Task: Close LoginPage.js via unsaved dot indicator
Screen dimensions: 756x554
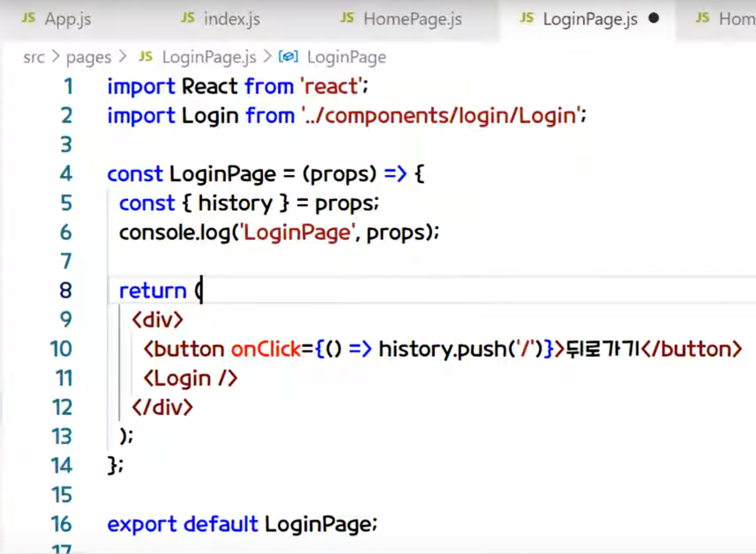Action: coord(654,18)
